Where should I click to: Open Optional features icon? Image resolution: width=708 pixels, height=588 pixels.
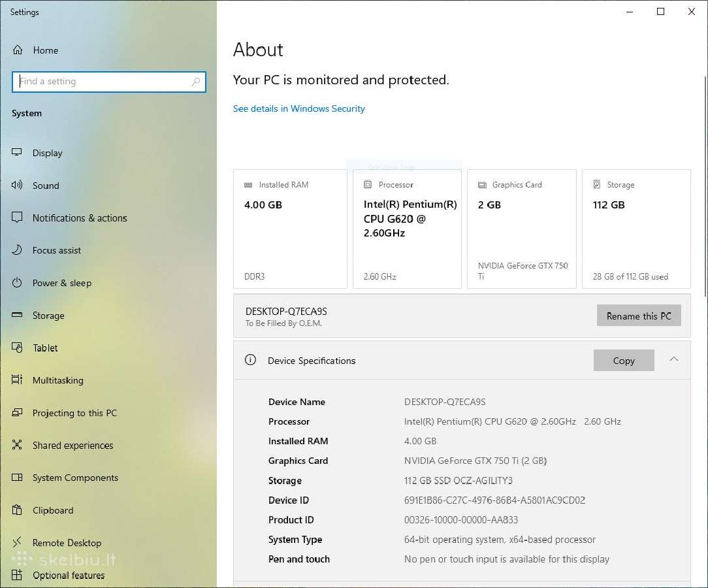pos(17,574)
